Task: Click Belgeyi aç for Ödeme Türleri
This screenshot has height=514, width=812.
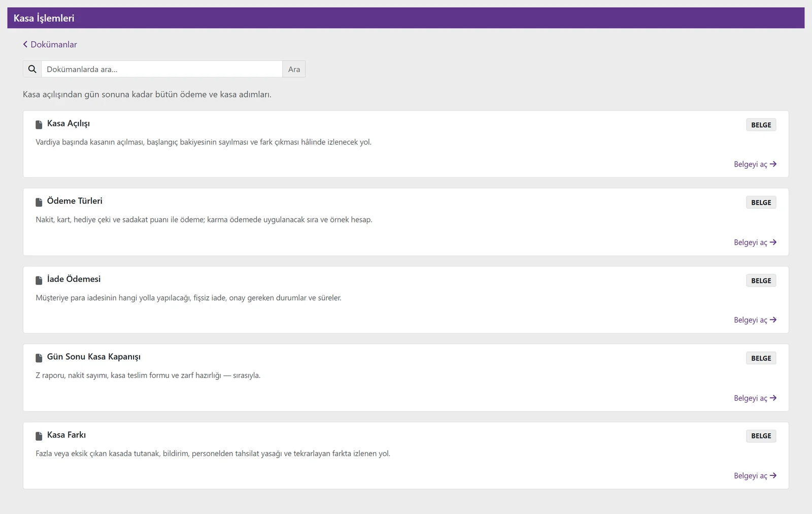Action: [x=755, y=242]
